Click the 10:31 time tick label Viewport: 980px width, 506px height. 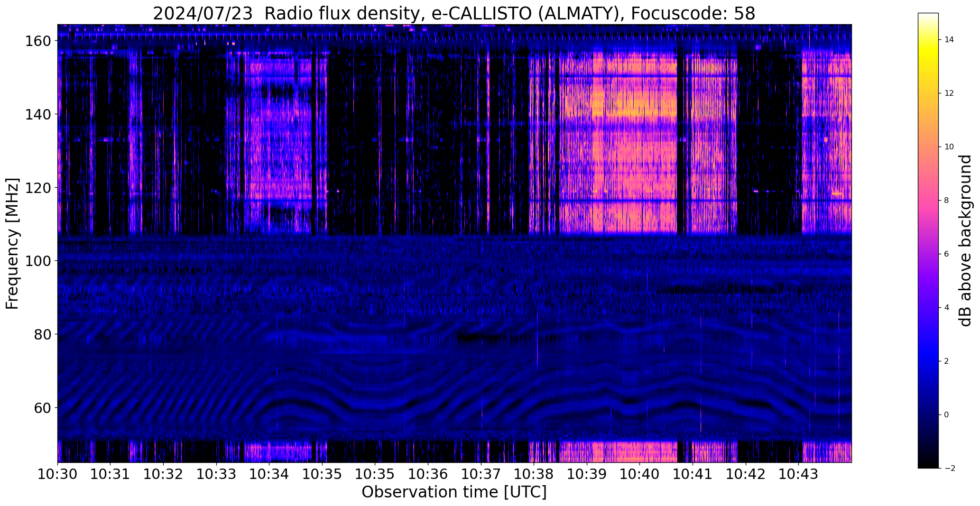[111, 474]
